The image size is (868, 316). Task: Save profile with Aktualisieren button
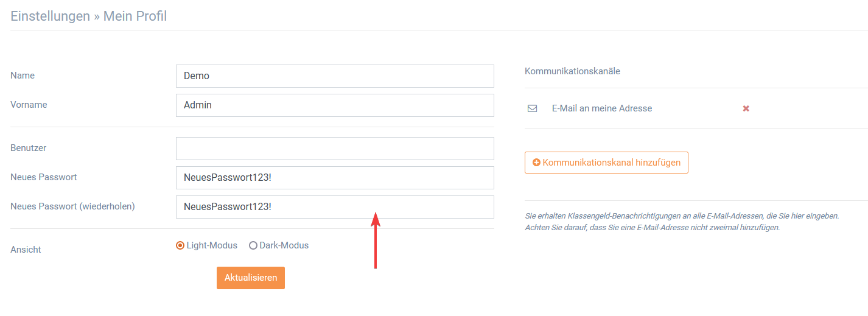pyautogui.click(x=251, y=278)
